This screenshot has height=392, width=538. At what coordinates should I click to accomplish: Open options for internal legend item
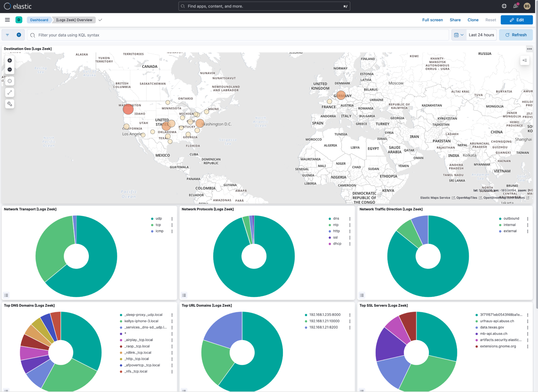coord(528,225)
